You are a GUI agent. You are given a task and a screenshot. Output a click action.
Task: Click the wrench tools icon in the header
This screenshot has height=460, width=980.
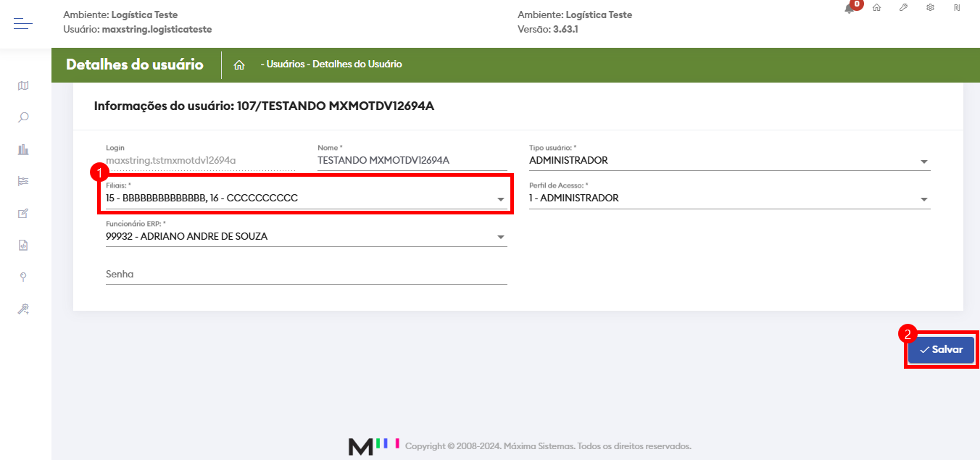(903, 7)
